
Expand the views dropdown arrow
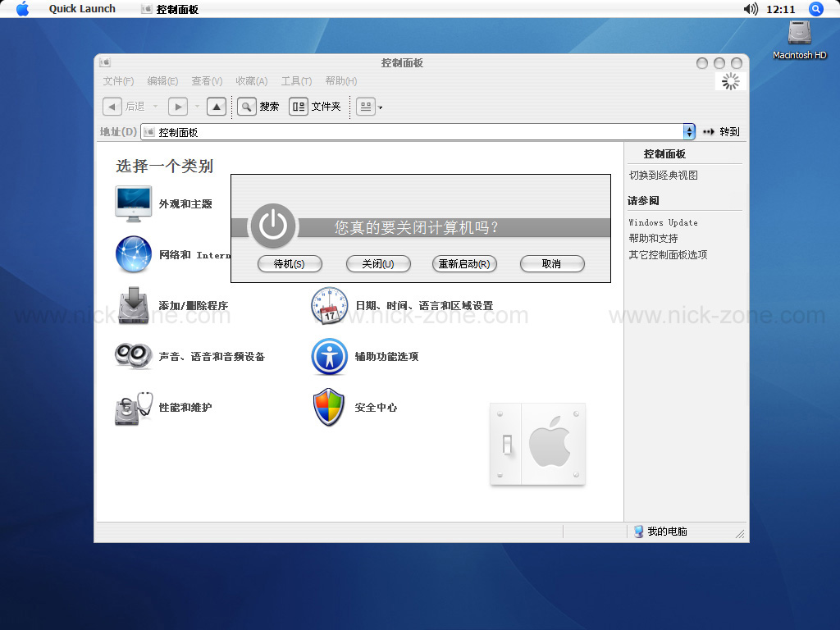(x=381, y=107)
